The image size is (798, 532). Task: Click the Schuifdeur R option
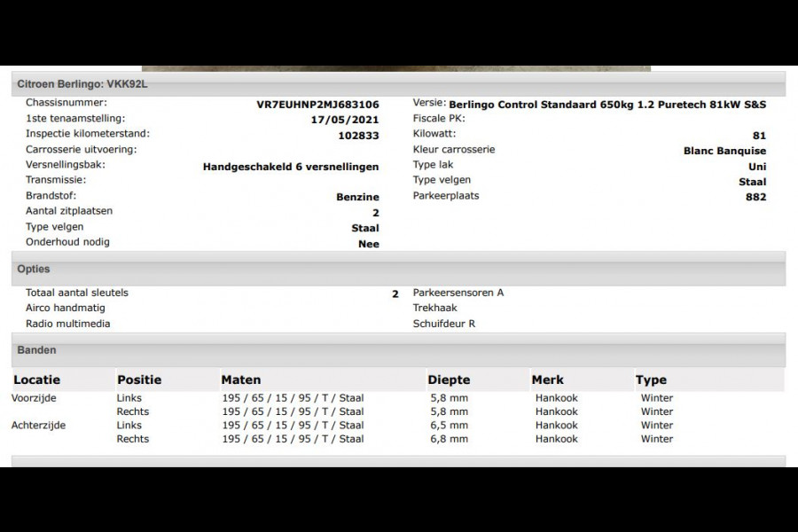tap(444, 324)
